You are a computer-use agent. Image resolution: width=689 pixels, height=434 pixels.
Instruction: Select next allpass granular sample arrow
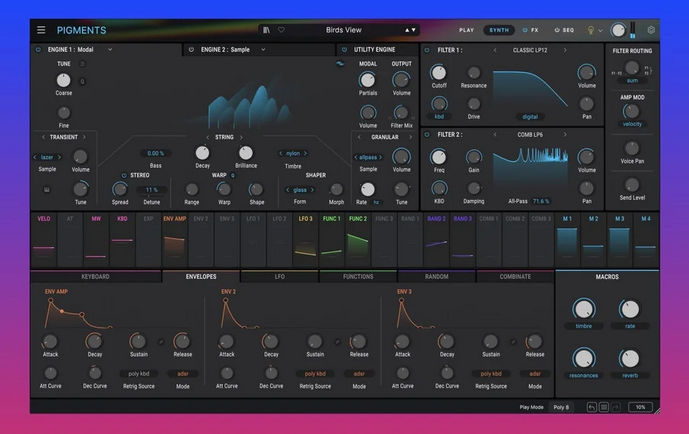click(x=381, y=157)
